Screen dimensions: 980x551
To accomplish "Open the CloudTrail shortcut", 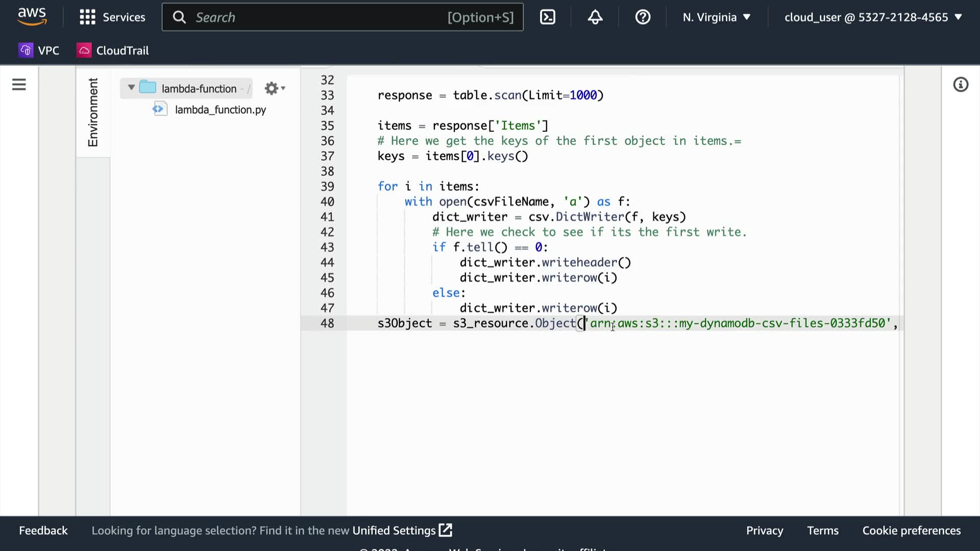I will [113, 51].
